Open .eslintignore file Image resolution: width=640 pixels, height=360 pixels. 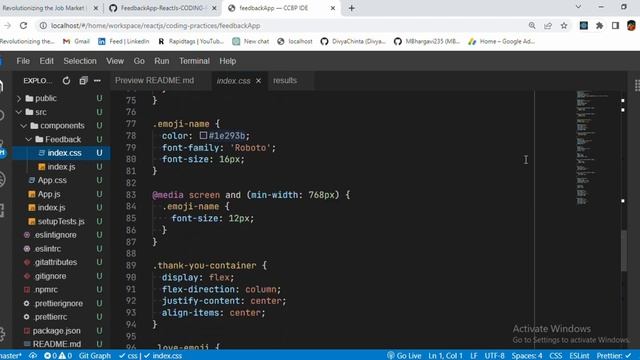(55, 235)
